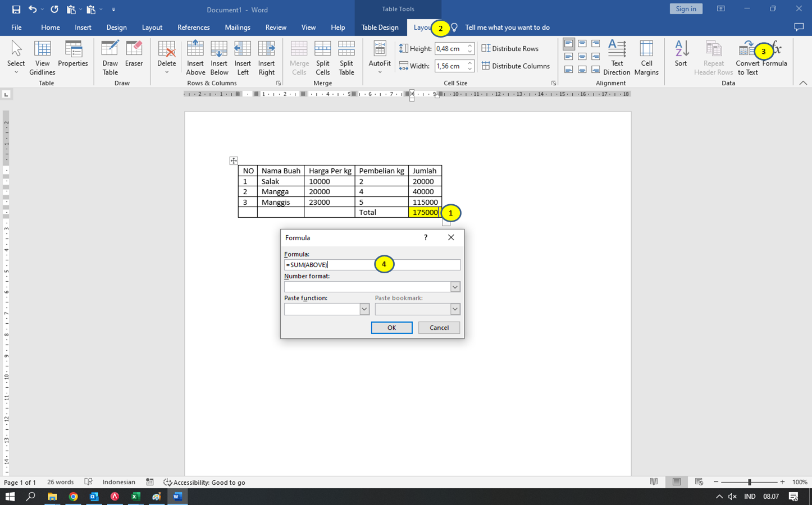Click the Sign in button
The image size is (812, 505).
click(686, 9)
